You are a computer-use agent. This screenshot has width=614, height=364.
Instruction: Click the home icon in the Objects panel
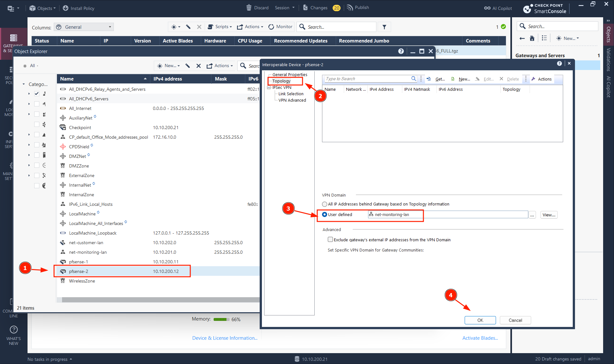(x=532, y=38)
